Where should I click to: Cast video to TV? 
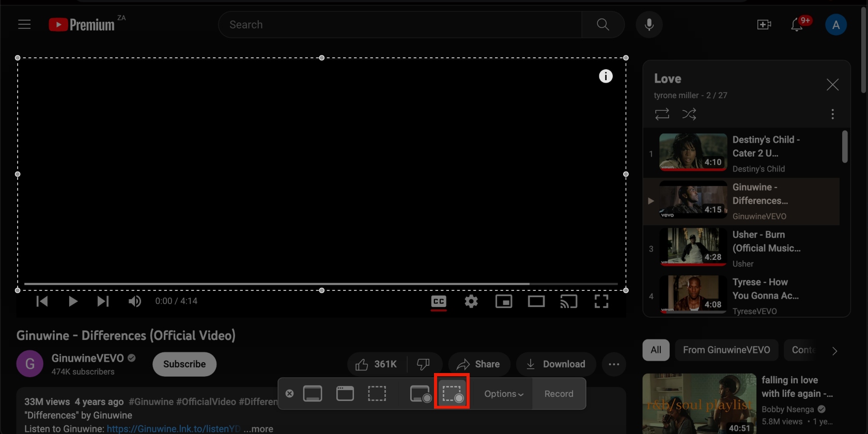(569, 301)
